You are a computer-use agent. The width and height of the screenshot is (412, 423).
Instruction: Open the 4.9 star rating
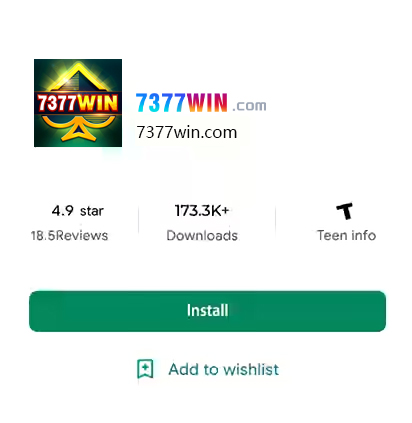point(78,211)
